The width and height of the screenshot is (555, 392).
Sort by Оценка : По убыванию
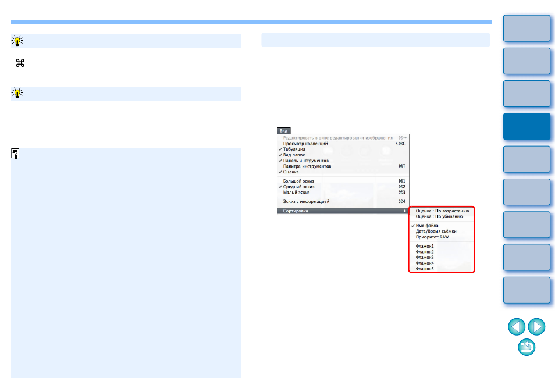click(442, 216)
